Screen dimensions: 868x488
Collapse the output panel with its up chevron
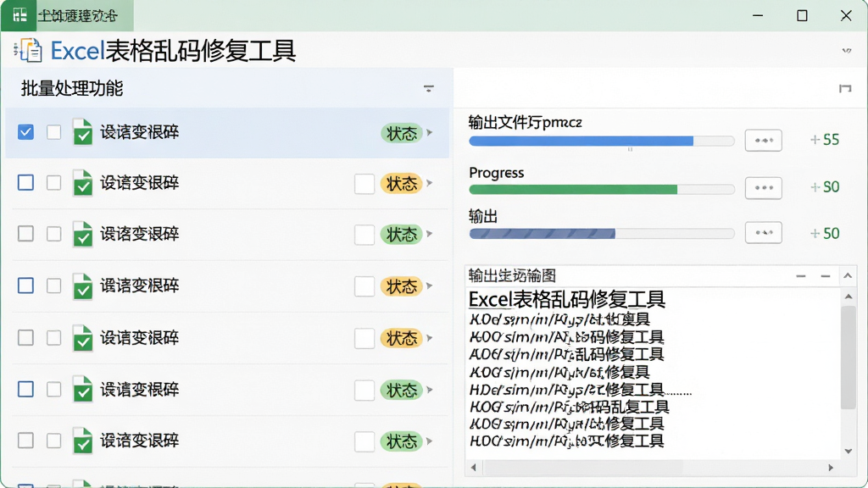tap(848, 275)
